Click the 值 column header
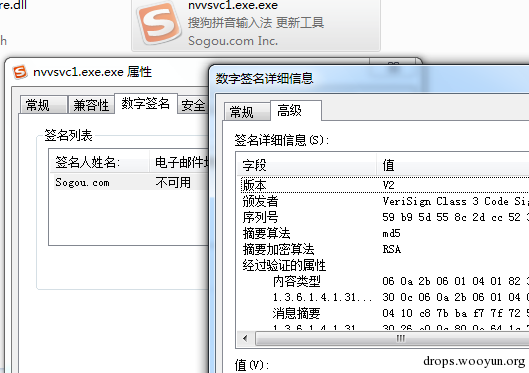This screenshot has width=529, height=373. pyautogui.click(x=453, y=165)
